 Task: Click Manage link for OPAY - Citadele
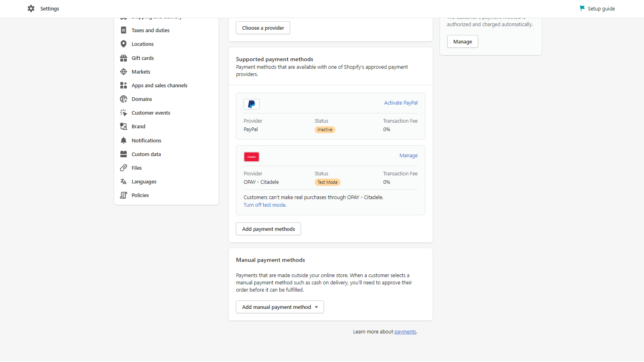pos(409,156)
